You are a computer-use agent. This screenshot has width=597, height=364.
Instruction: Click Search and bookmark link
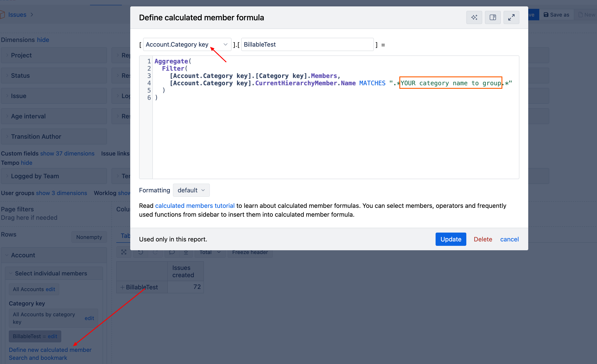click(x=38, y=358)
